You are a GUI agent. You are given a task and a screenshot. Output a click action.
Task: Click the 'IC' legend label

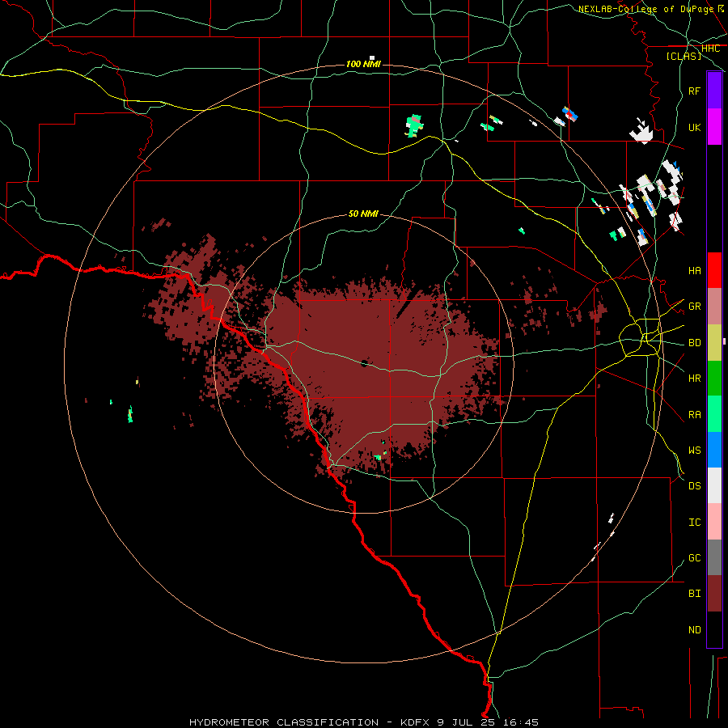(694, 523)
